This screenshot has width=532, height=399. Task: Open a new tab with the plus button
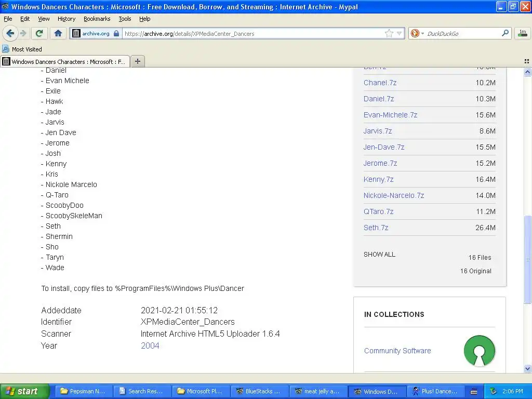[137, 61]
